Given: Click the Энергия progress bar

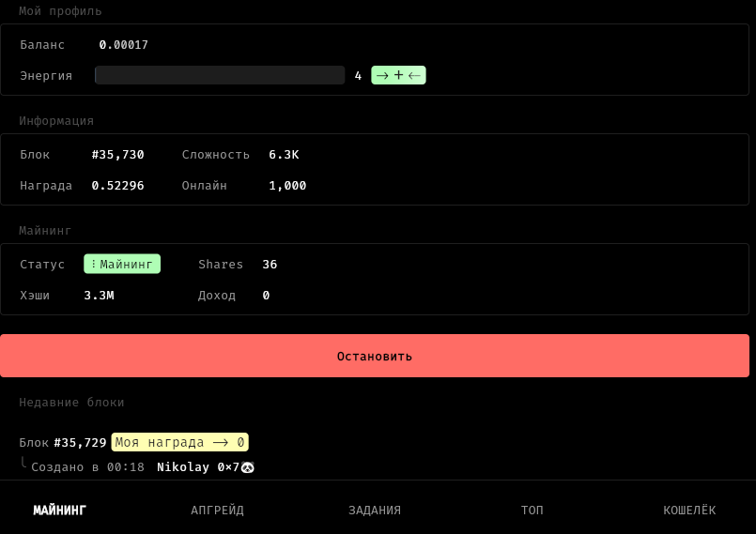Looking at the screenshot, I should 220,75.
